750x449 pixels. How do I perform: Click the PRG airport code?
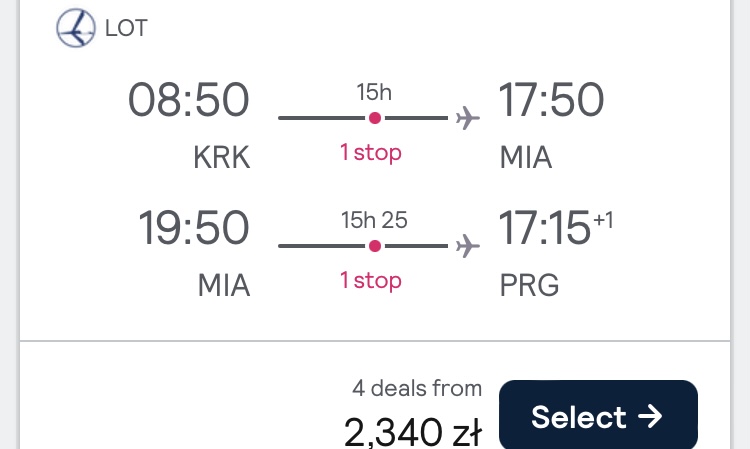(x=529, y=285)
